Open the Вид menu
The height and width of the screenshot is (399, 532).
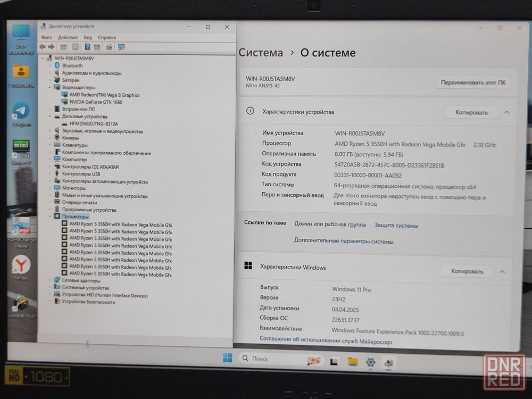click(x=88, y=37)
